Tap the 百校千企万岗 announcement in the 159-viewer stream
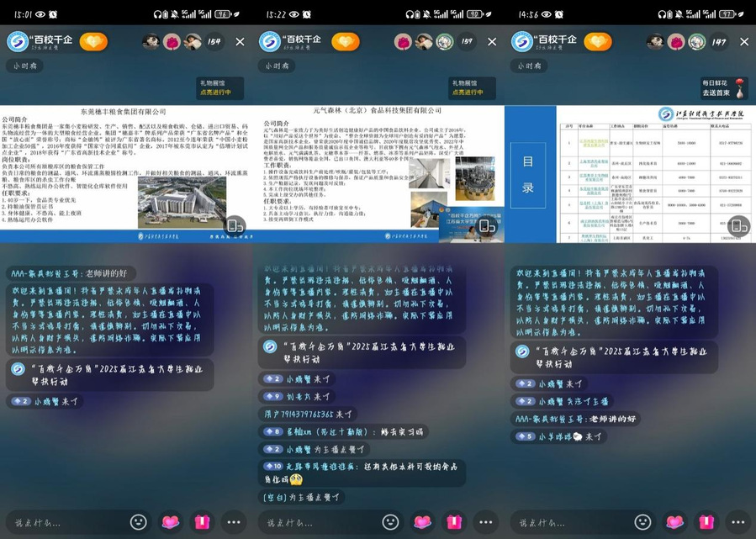 coord(362,353)
